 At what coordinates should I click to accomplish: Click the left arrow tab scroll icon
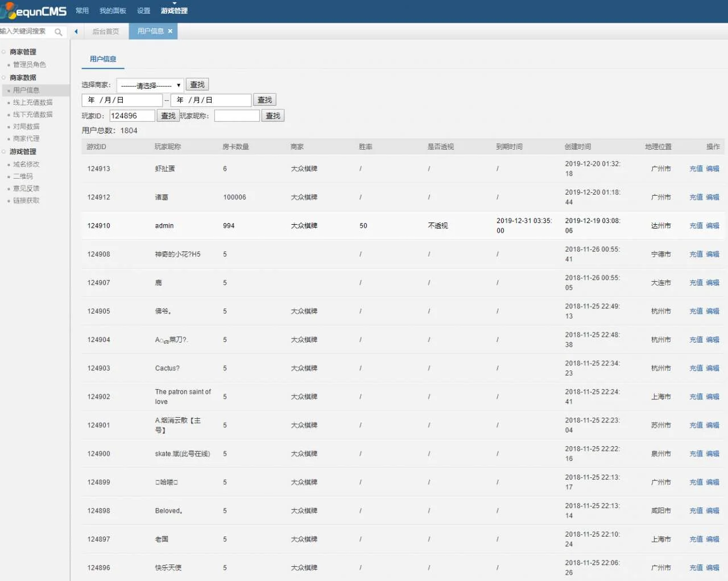(76, 32)
